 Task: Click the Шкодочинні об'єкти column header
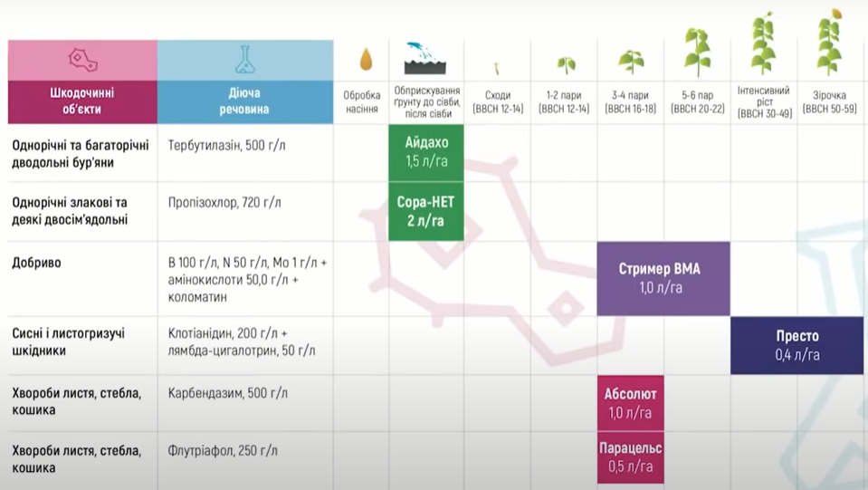81,101
